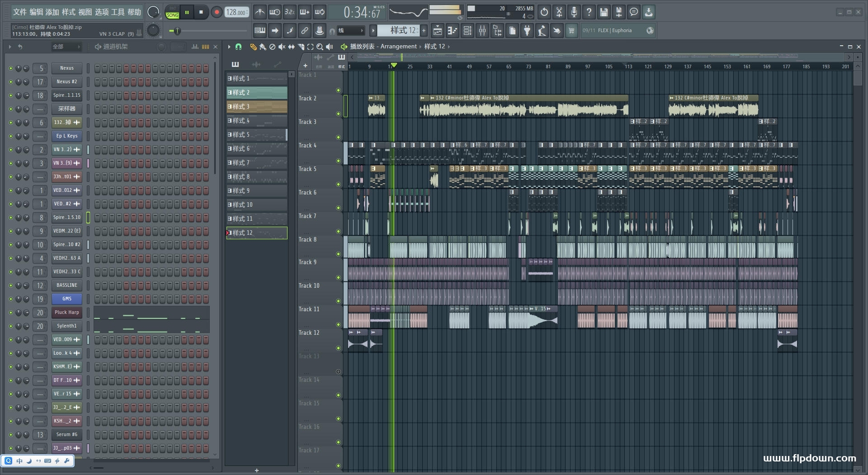Image resolution: width=868 pixels, height=475 pixels.
Task: Select the paint brush tool in playlist
Action: click(263, 47)
